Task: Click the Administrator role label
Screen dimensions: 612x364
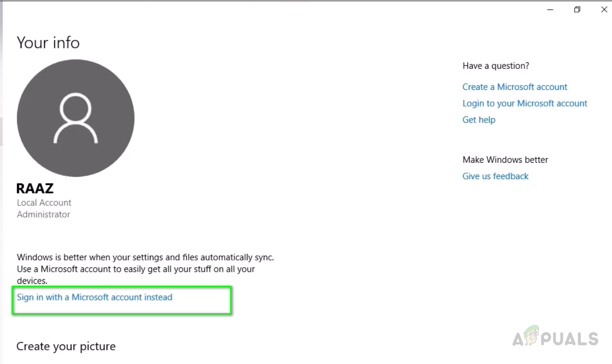Action: click(x=44, y=215)
